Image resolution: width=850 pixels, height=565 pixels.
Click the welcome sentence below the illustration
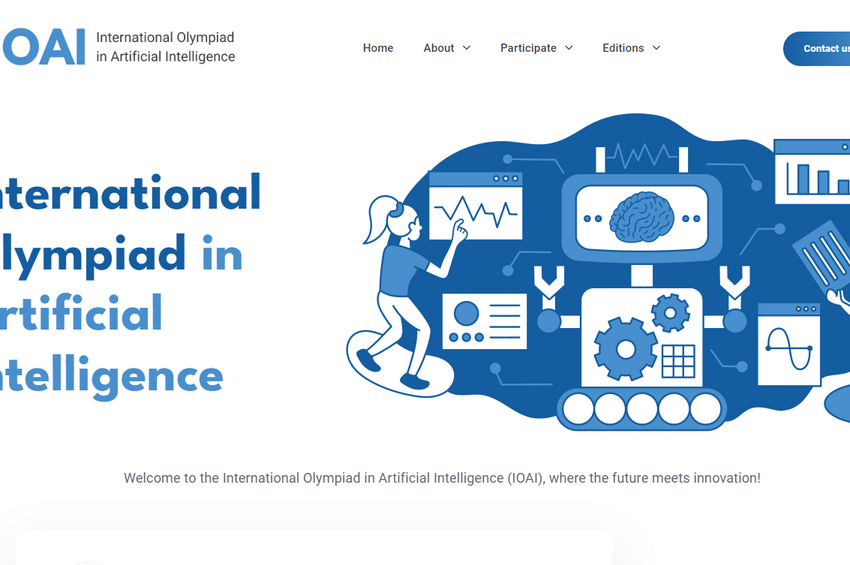[442, 478]
